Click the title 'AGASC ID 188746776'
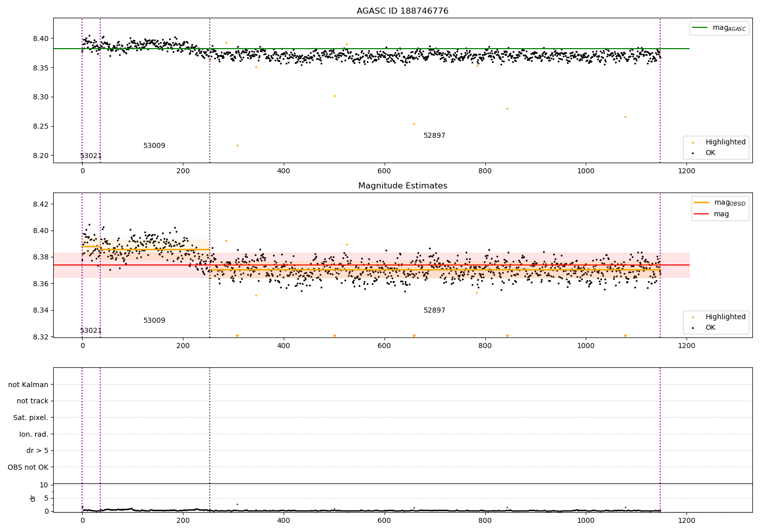This screenshot has width=760, height=532. click(402, 11)
